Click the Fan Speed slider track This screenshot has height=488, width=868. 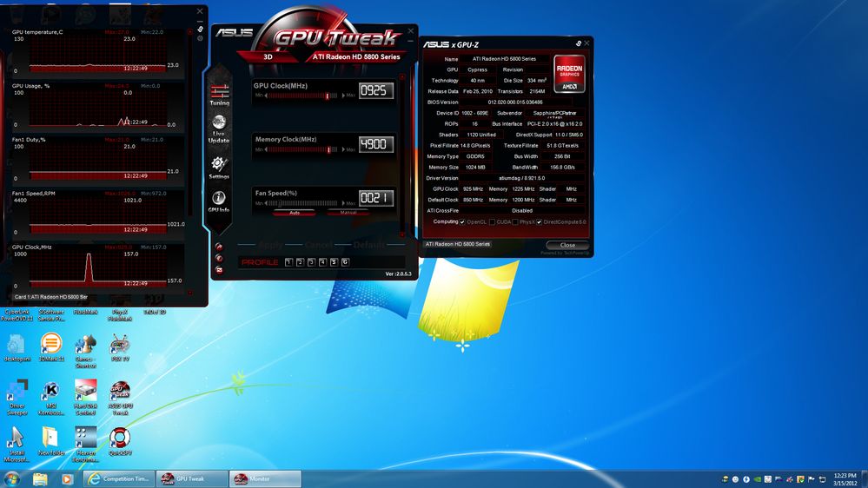303,203
